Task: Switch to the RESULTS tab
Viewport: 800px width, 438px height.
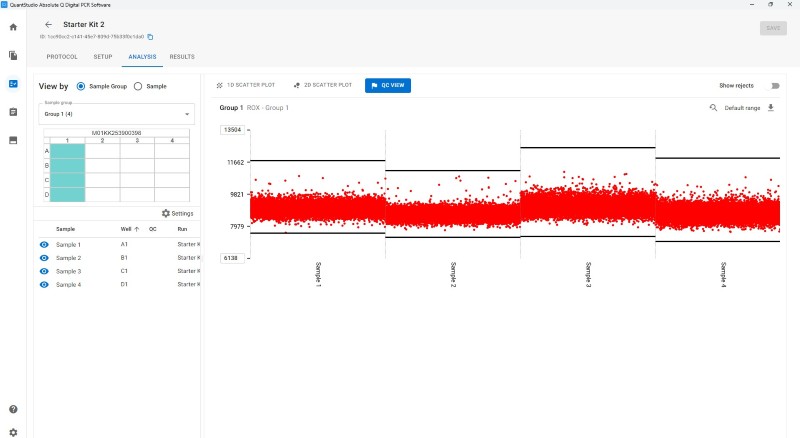Action: (182, 57)
